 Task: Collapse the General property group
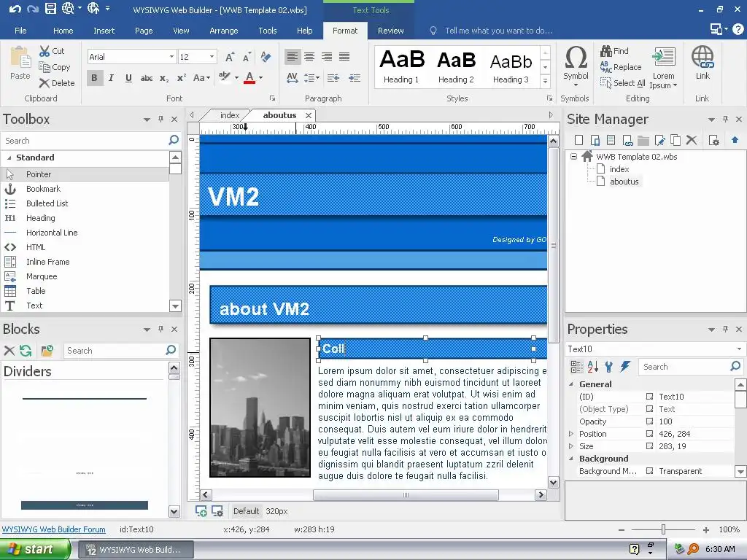tap(571, 384)
